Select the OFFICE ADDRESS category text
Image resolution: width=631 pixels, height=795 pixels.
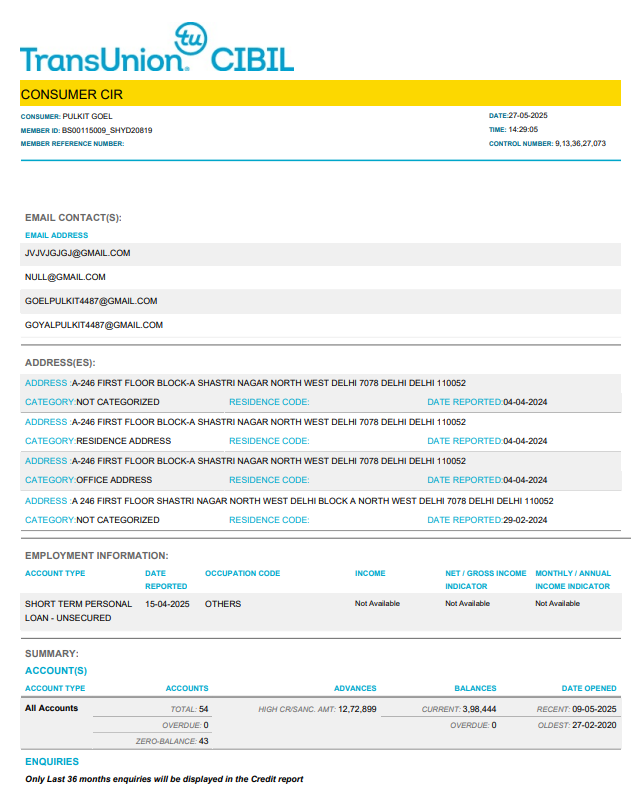114,480
